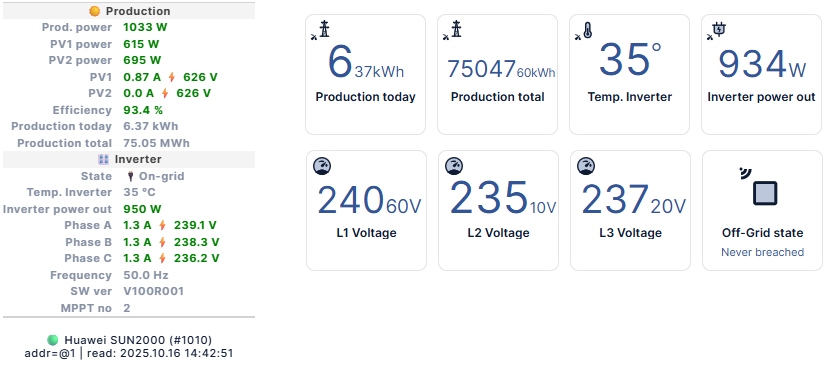Click the green status dot next to Huawei SUN2000

point(52,340)
